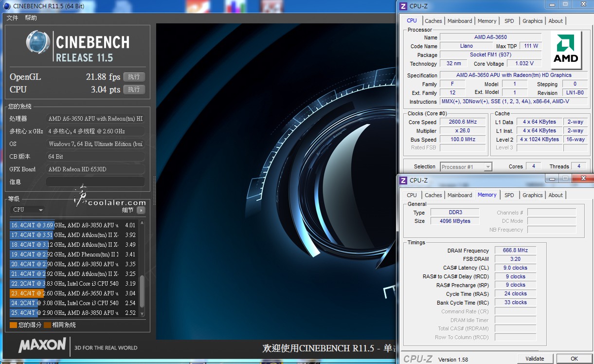Click the ranking list scroll-up arrow

pyautogui.click(x=142, y=223)
